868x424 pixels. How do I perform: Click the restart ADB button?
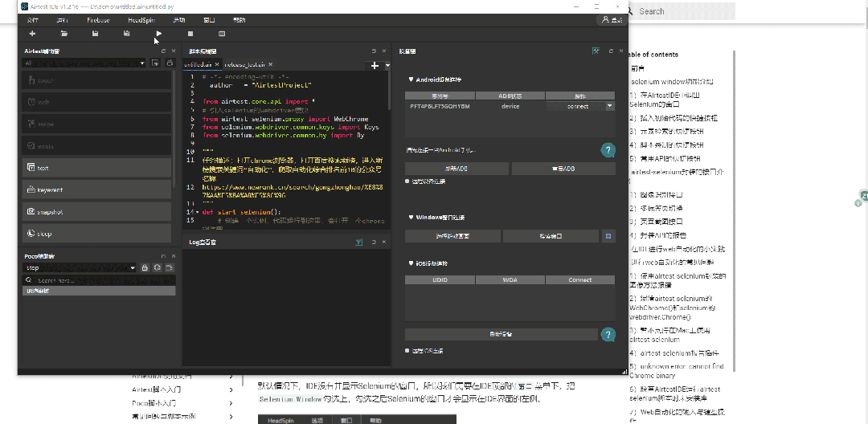tap(563, 169)
